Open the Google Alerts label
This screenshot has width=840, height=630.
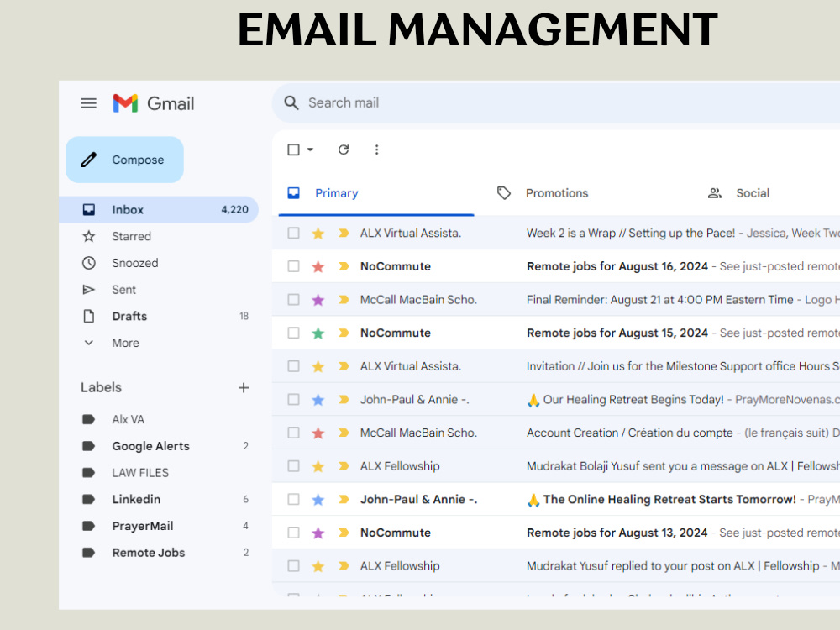click(x=159, y=446)
